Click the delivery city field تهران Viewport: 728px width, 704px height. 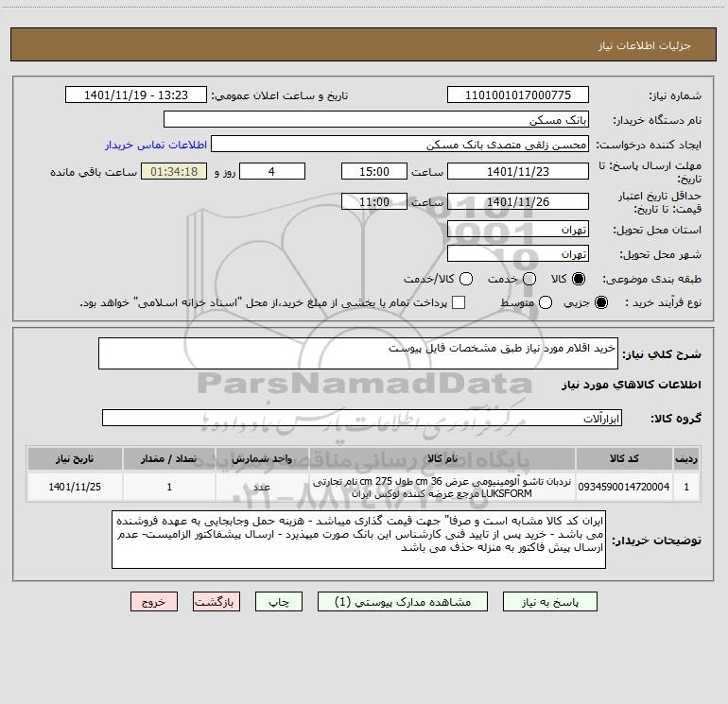pyautogui.click(x=518, y=253)
